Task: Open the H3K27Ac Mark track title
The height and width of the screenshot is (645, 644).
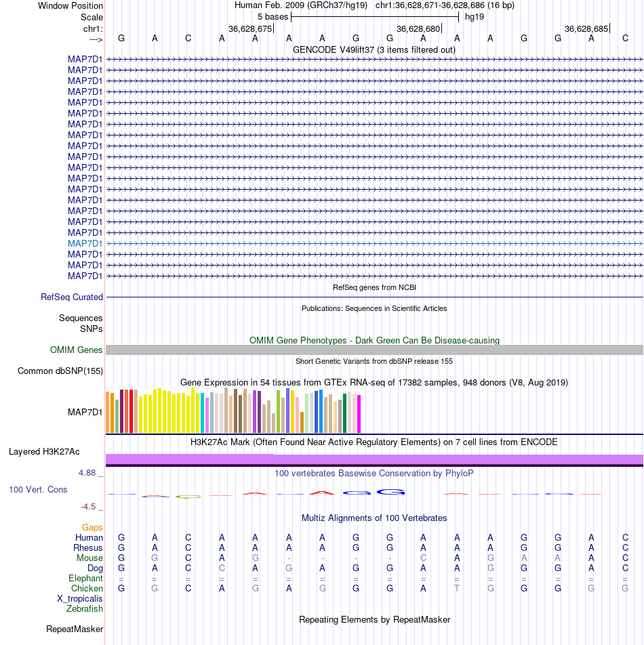Action: (x=374, y=442)
